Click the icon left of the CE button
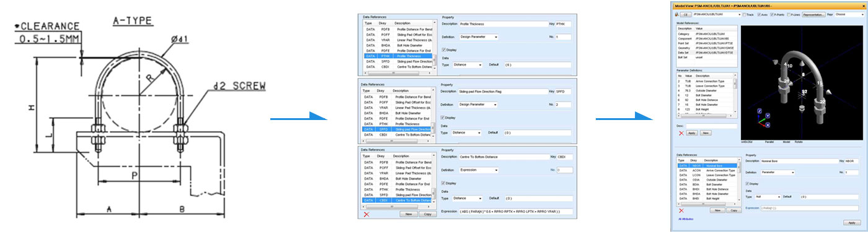The width and height of the screenshot is (868, 232). [x=676, y=14]
